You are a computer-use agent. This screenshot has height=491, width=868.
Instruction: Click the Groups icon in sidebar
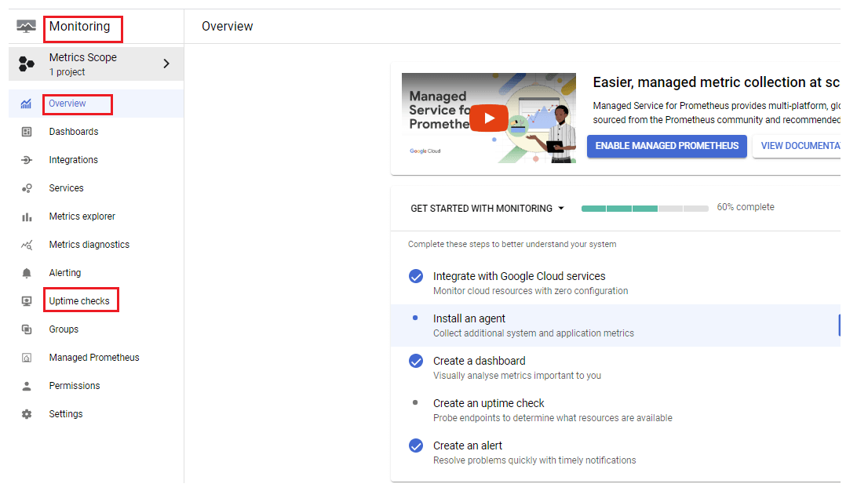click(27, 329)
